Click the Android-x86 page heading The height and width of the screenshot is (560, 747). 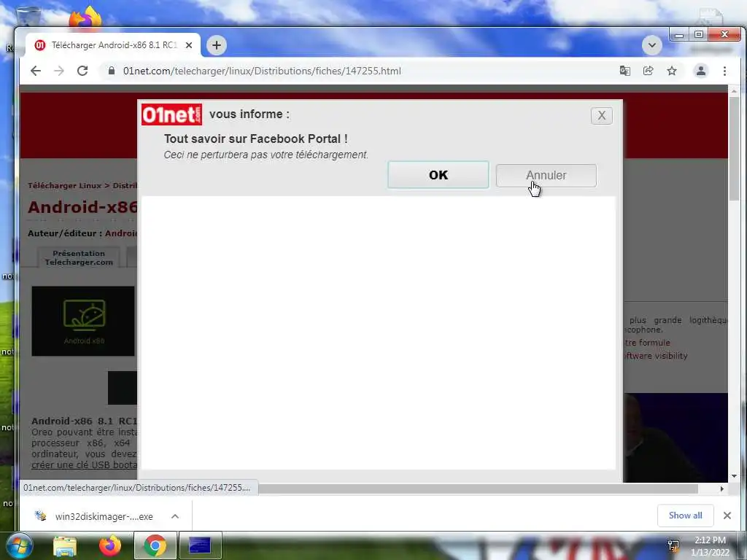click(x=83, y=206)
